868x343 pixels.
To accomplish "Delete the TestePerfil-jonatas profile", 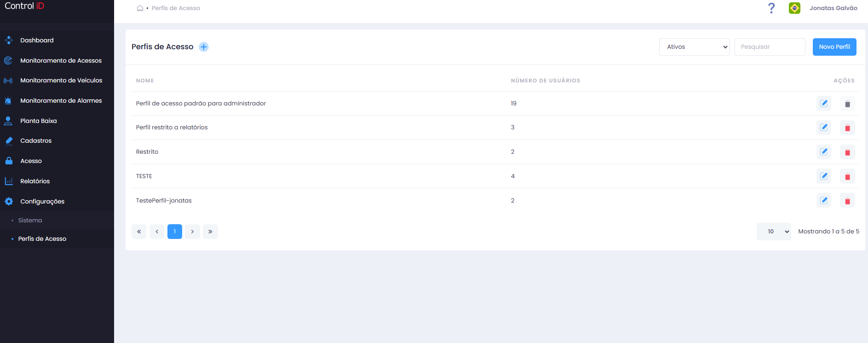I will 847,201.
